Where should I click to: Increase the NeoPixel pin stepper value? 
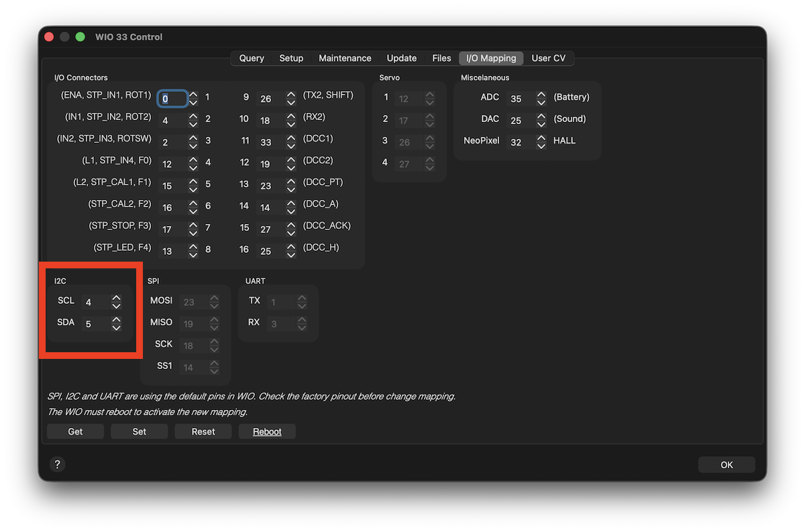(541, 138)
